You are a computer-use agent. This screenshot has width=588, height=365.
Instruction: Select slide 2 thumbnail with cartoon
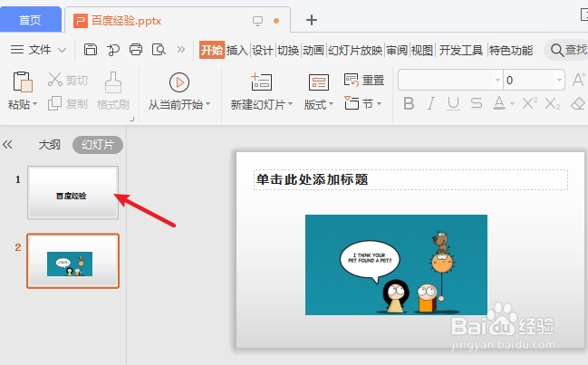coord(72,261)
